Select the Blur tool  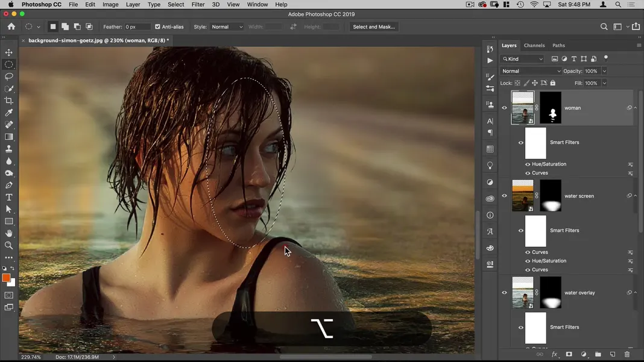(8, 161)
